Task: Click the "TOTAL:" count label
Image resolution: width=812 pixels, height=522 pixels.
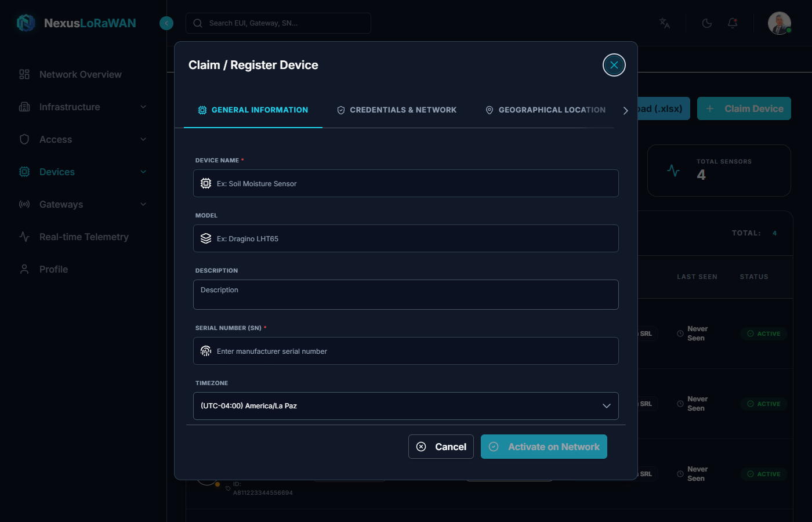Action: click(746, 233)
